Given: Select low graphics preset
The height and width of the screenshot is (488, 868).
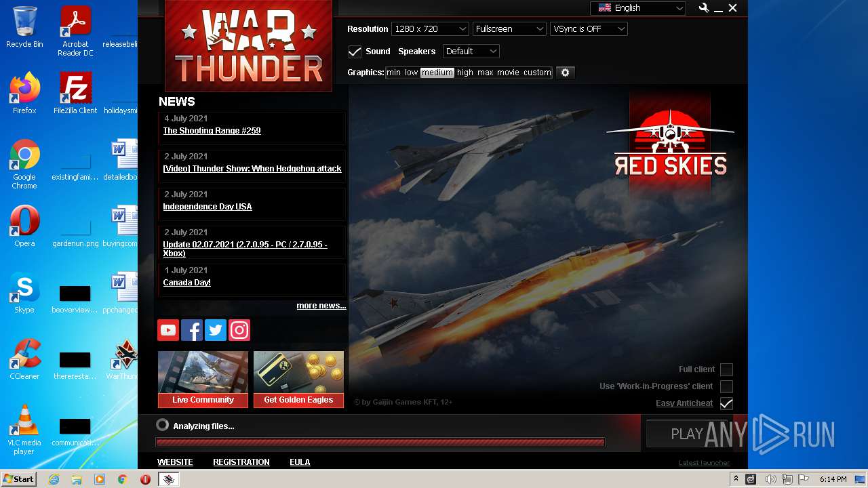Looking at the screenshot, I should pyautogui.click(x=412, y=73).
